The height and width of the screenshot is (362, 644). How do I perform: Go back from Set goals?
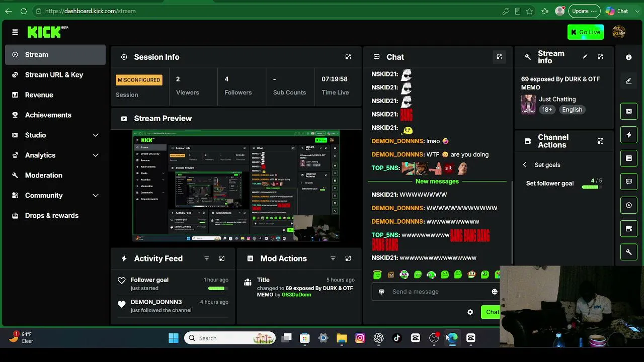[525, 165]
